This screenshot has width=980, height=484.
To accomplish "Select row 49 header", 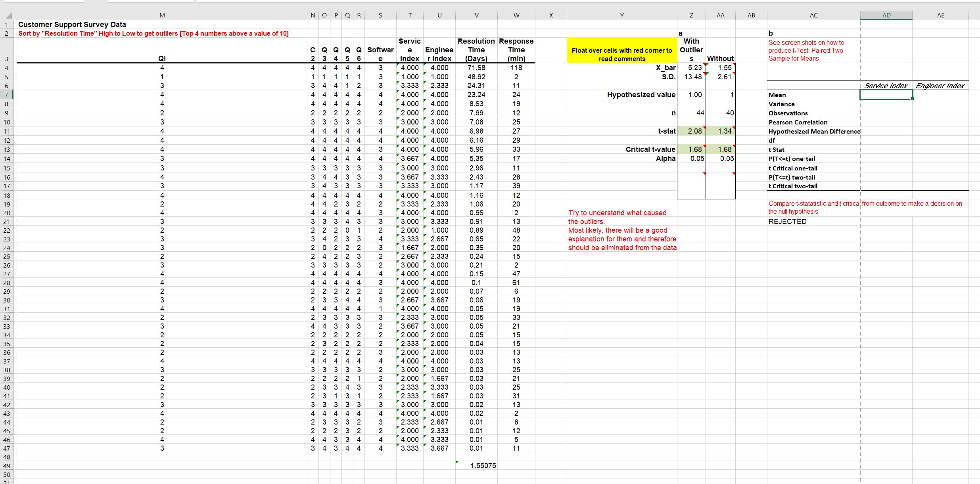I will pos(7,466).
